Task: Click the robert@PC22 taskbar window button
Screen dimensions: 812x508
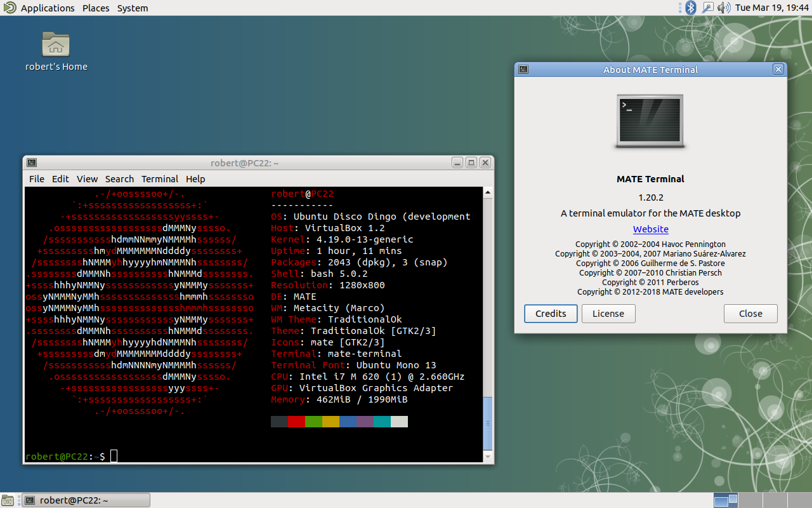Action: (x=86, y=500)
